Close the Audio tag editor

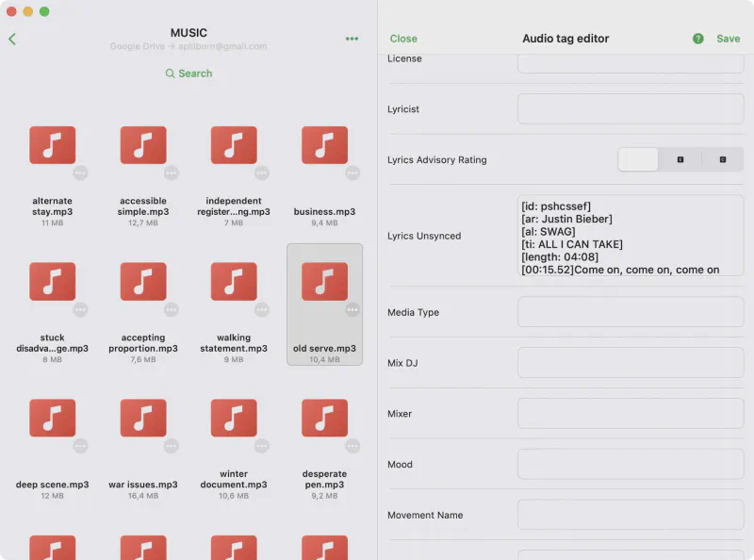pos(403,39)
